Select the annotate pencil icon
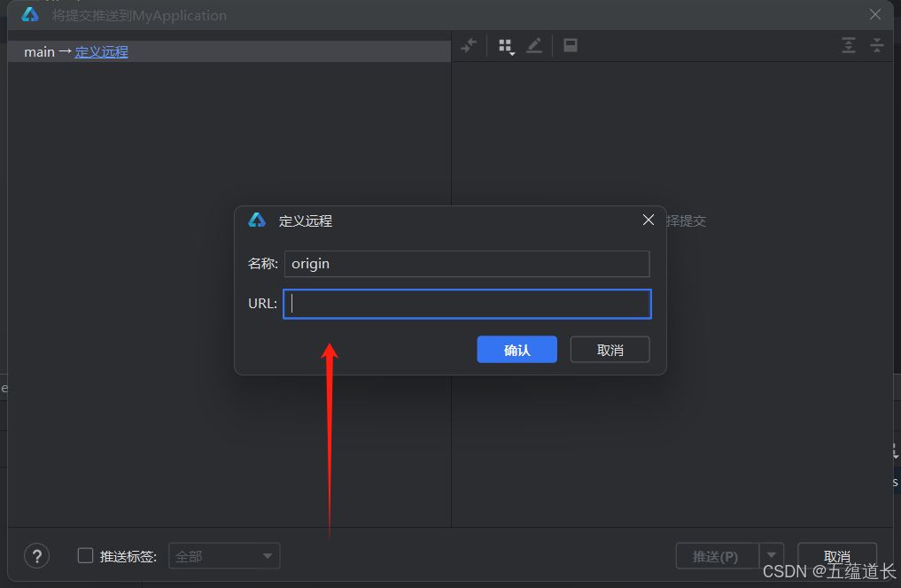The width and height of the screenshot is (901, 588). 534,45
